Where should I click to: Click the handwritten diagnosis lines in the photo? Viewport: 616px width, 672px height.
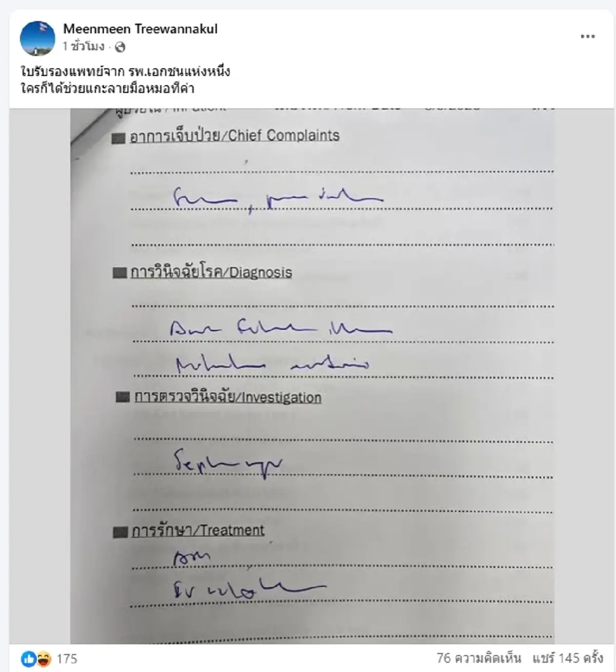281,346
